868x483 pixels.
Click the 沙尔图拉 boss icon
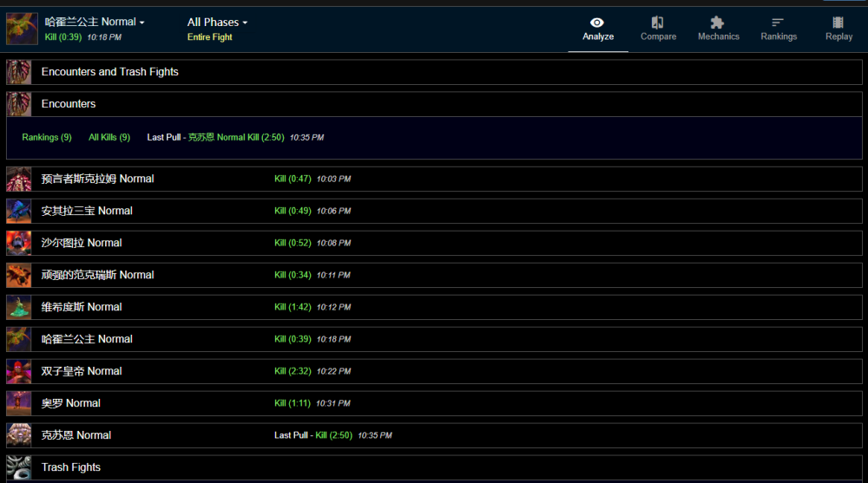(x=19, y=244)
